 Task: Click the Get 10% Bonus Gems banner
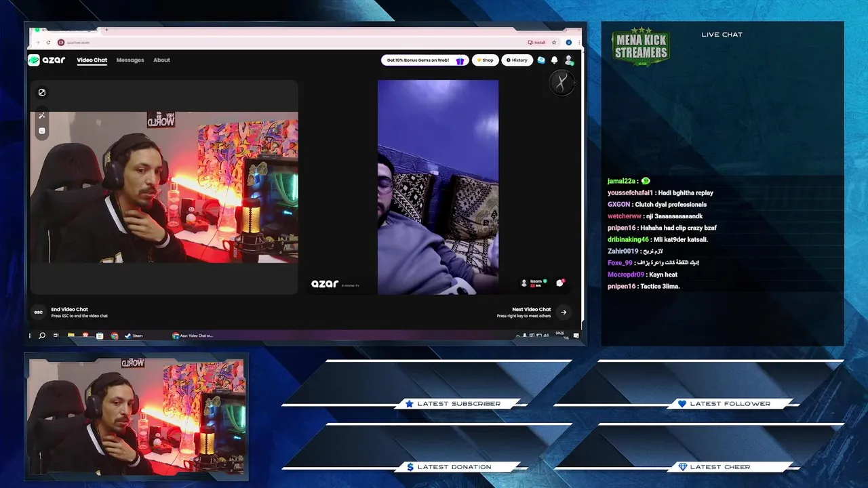(x=425, y=60)
